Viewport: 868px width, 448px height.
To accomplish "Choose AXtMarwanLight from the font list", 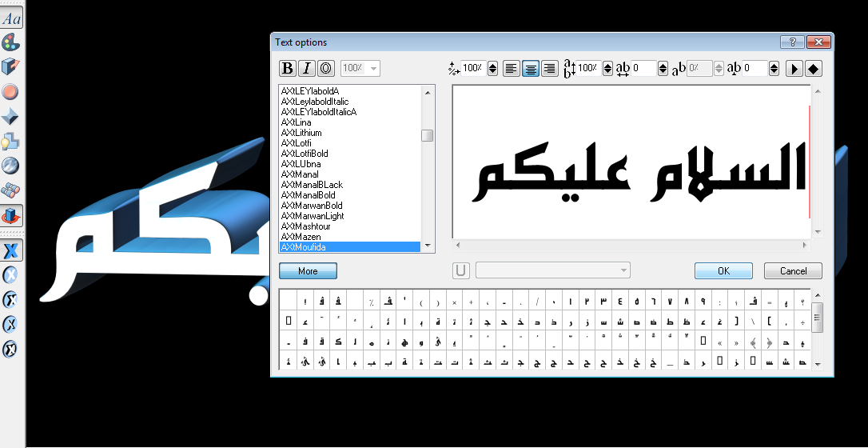I will point(313,216).
